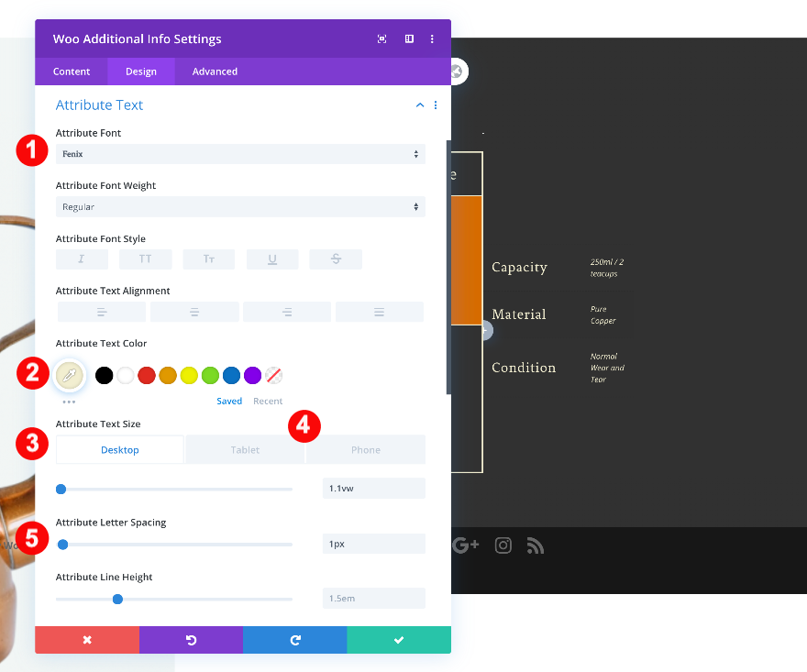Open the eyedropper color picker
Screen dimensions: 807x672
click(70, 375)
